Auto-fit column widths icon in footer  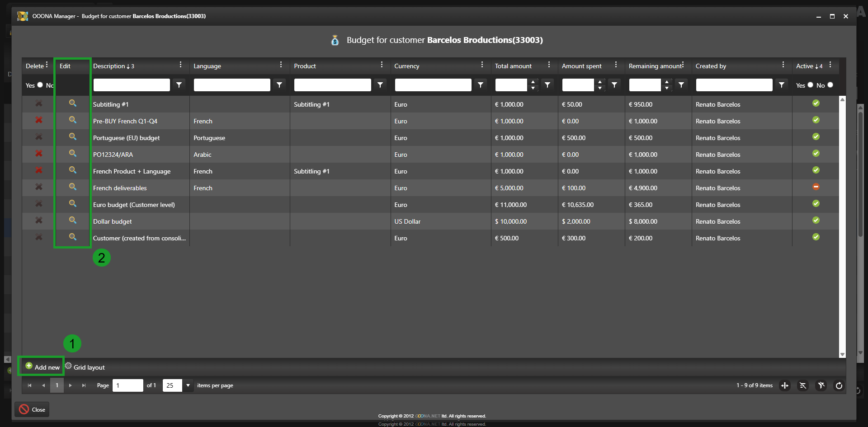click(785, 385)
